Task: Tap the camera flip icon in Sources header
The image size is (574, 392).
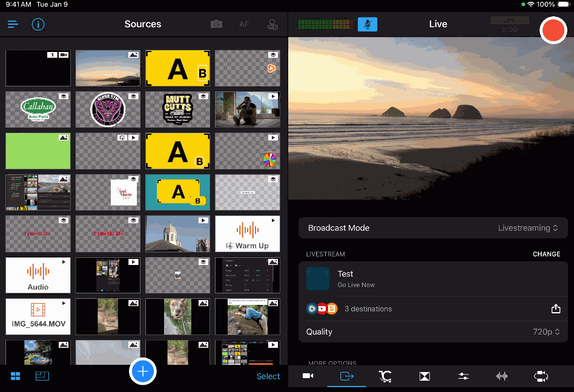Action: click(x=216, y=24)
